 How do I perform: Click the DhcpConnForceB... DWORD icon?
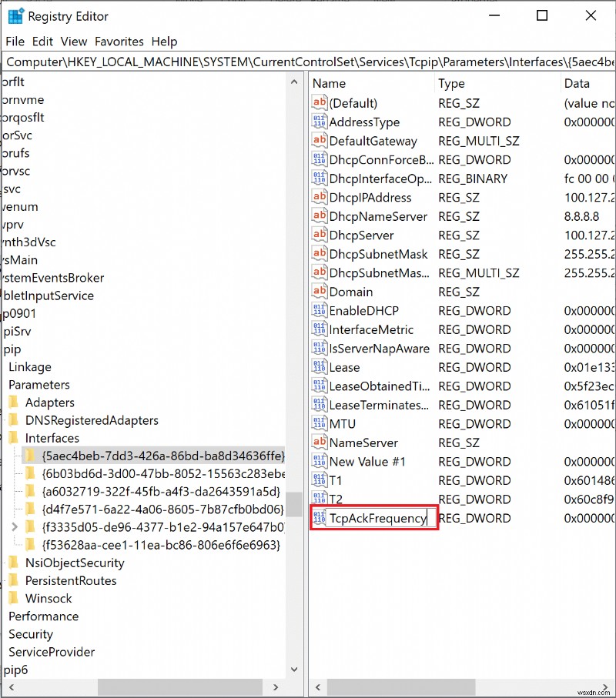[x=320, y=159]
